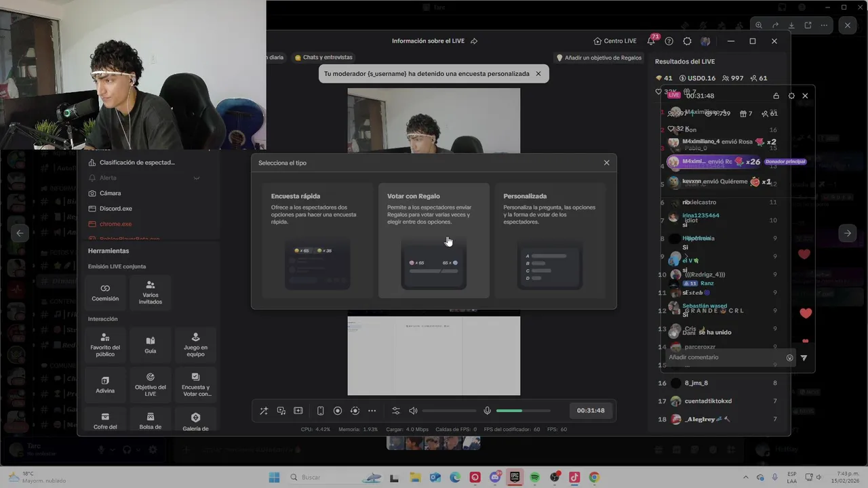Open the Coemisión tool
This screenshot has width=868, height=488.
click(105, 292)
